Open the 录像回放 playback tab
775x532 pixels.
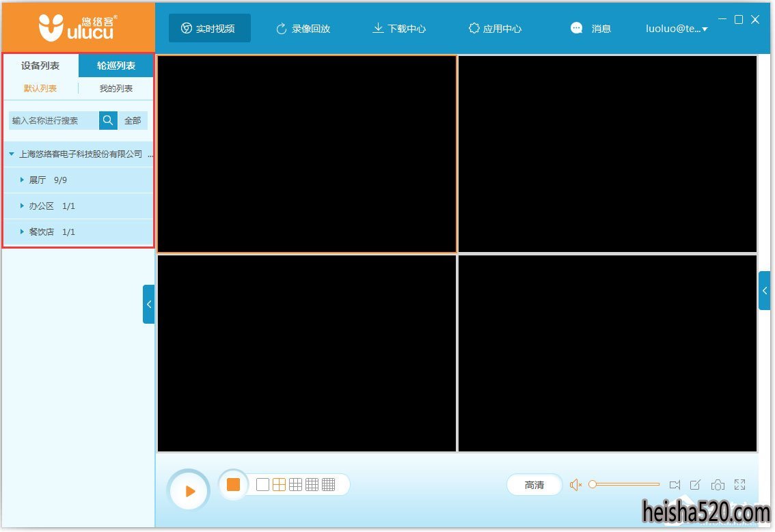pyautogui.click(x=303, y=29)
